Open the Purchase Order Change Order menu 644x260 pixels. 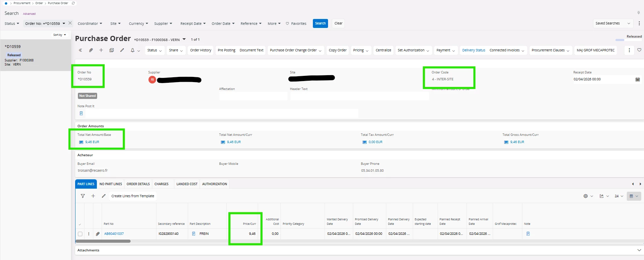click(x=296, y=50)
